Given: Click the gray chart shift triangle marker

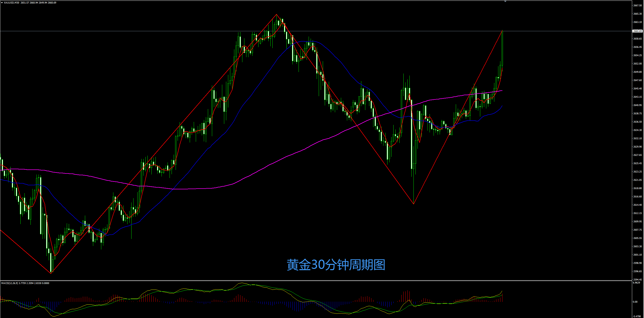Looking at the screenshot, I should coord(505,2).
